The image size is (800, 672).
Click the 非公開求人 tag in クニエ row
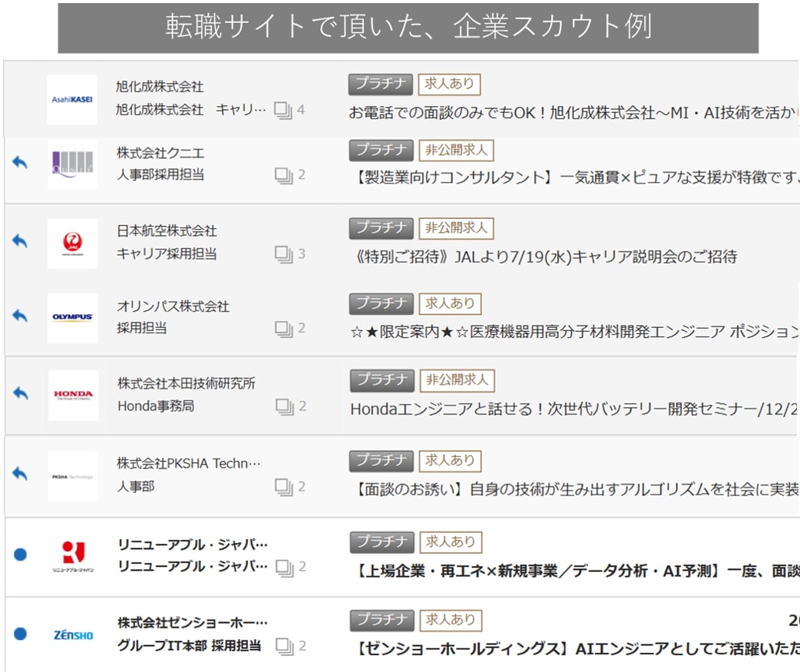457,151
